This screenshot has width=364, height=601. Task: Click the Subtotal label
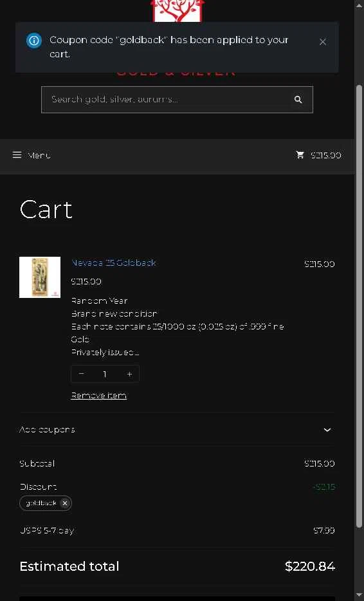click(x=37, y=463)
